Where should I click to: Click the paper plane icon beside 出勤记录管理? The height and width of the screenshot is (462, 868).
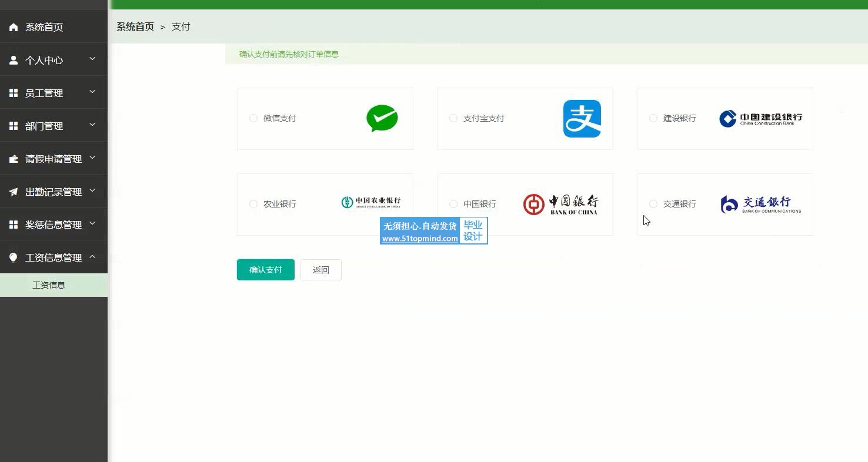tap(14, 192)
